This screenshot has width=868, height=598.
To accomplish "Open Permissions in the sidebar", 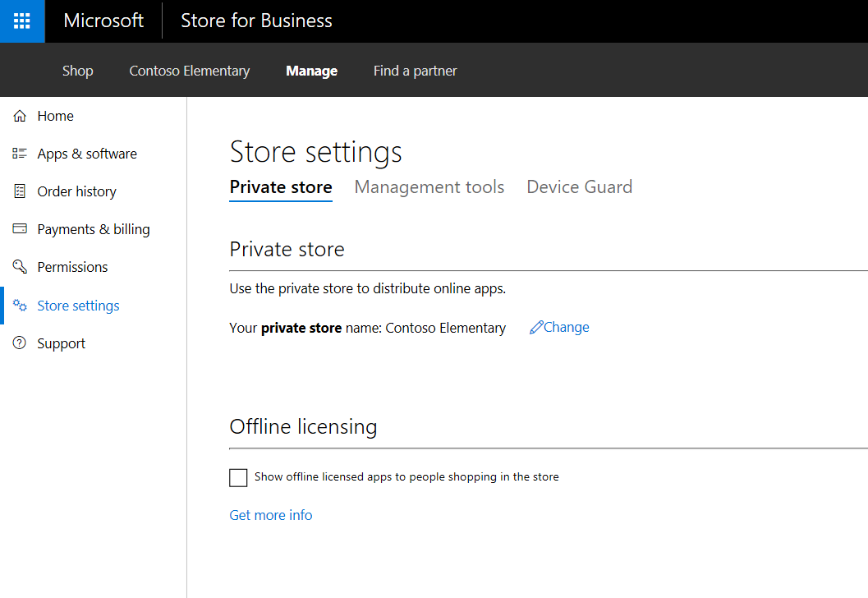I will click(x=72, y=267).
